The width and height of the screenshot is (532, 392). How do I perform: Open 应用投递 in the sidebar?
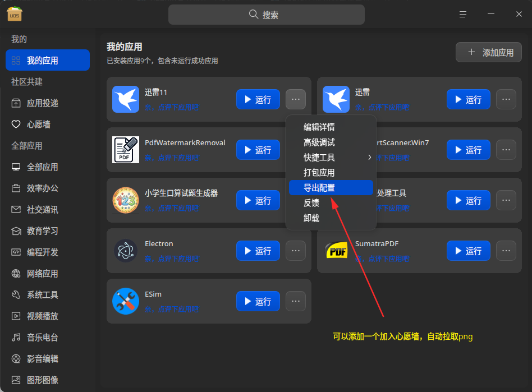tap(48, 103)
